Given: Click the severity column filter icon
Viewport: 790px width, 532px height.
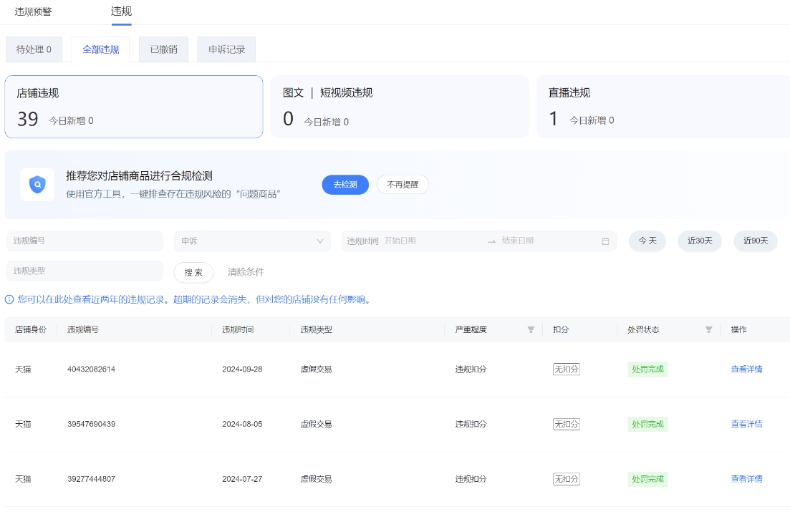Looking at the screenshot, I should [531, 330].
